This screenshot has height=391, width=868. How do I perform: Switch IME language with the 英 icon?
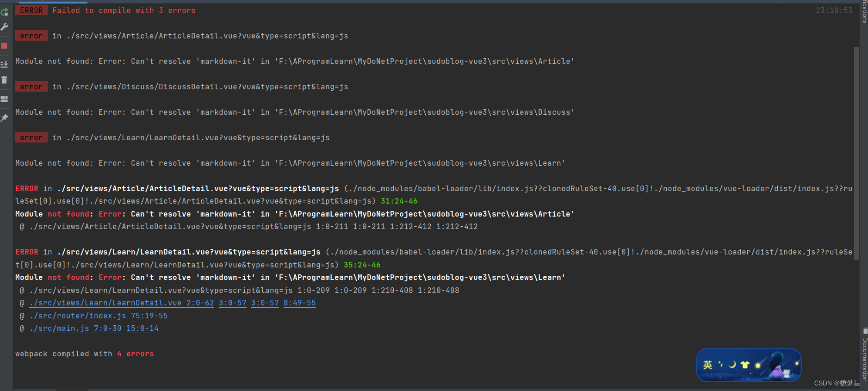707,365
